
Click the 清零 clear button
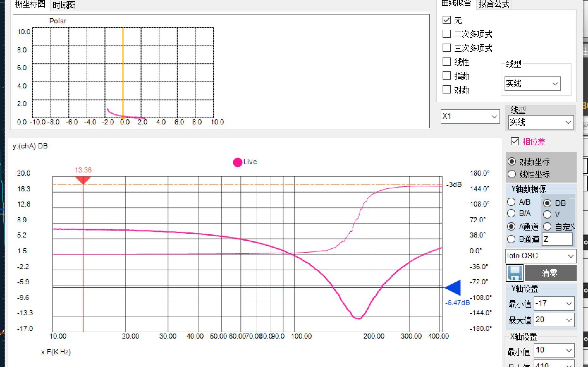[550, 273]
